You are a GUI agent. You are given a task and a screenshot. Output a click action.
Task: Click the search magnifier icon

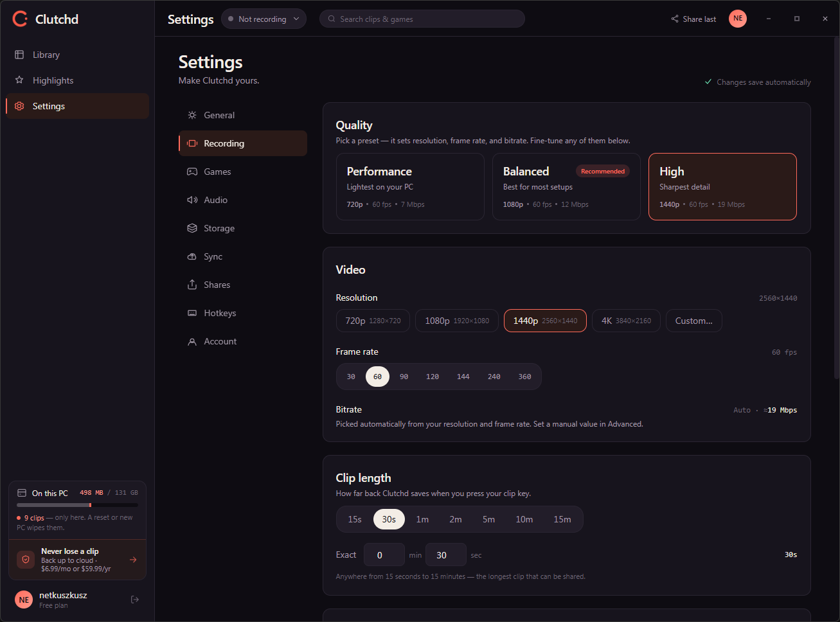(332, 19)
